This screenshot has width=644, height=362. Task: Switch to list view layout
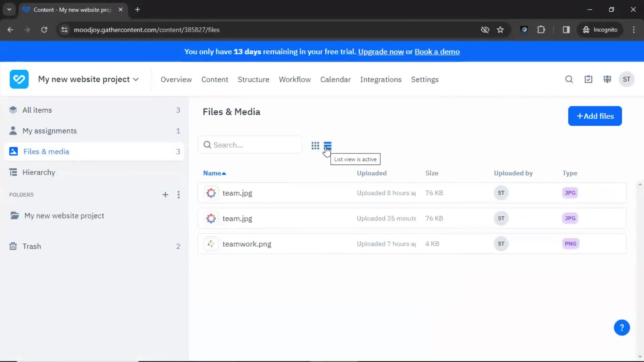tap(328, 145)
